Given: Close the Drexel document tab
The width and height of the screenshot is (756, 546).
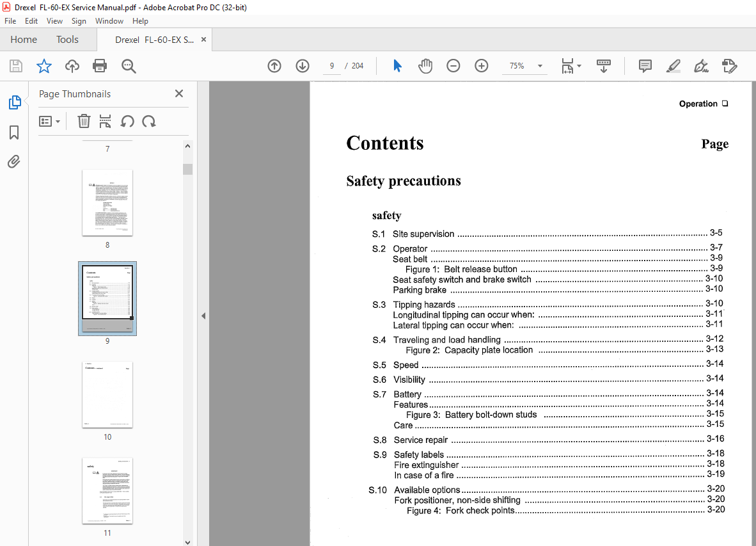Looking at the screenshot, I should [203, 40].
